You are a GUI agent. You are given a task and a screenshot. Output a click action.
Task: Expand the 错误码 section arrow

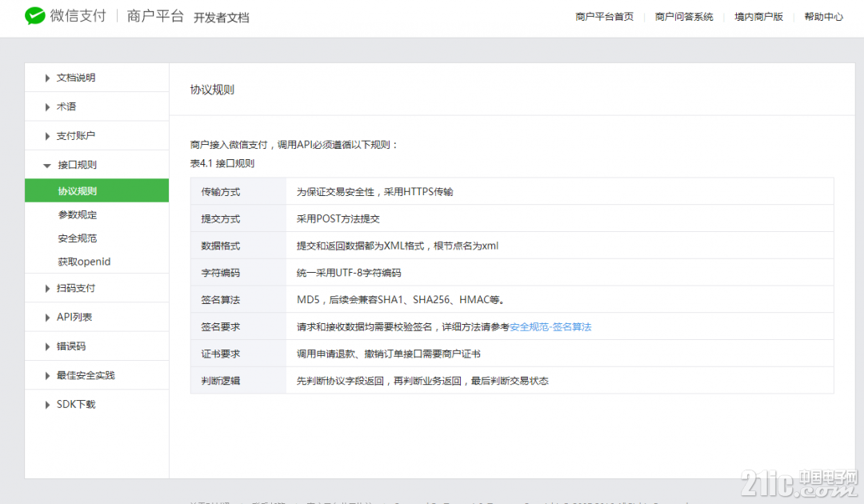[47, 346]
